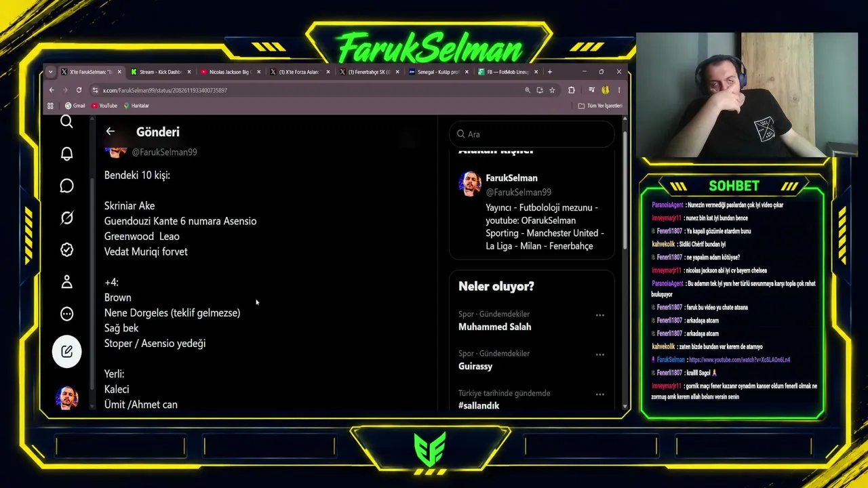The height and width of the screenshot is (488, 868).
Task: Switch to the Nicolas Jackson YouTube tab
Action: [x=230, y=72]
